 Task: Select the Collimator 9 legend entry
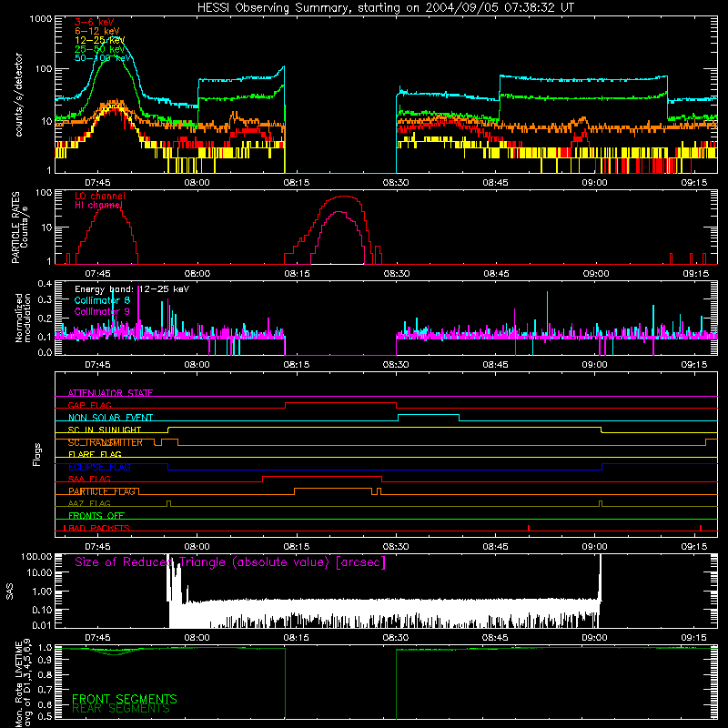coord(102,311)
